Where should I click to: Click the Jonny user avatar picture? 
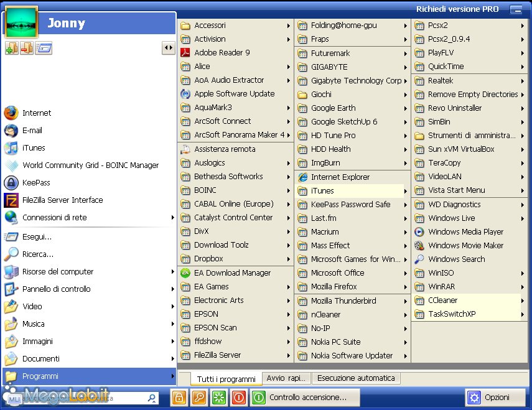(21, 22)
